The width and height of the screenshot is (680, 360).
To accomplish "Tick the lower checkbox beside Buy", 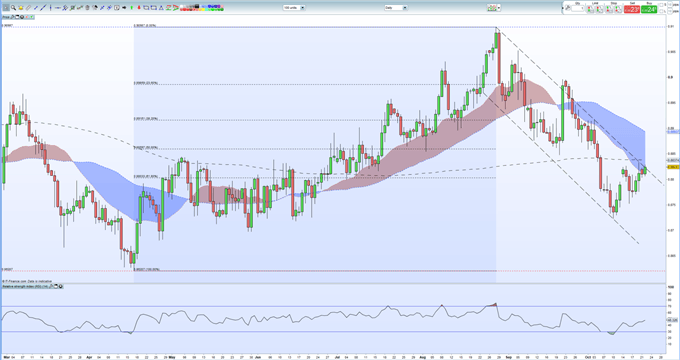I will coord(661,11).
